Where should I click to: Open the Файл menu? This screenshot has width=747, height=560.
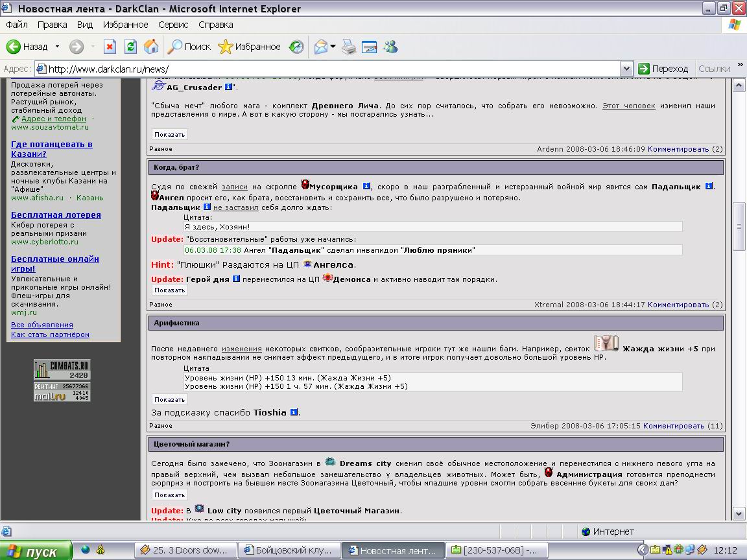pos(17,25)
